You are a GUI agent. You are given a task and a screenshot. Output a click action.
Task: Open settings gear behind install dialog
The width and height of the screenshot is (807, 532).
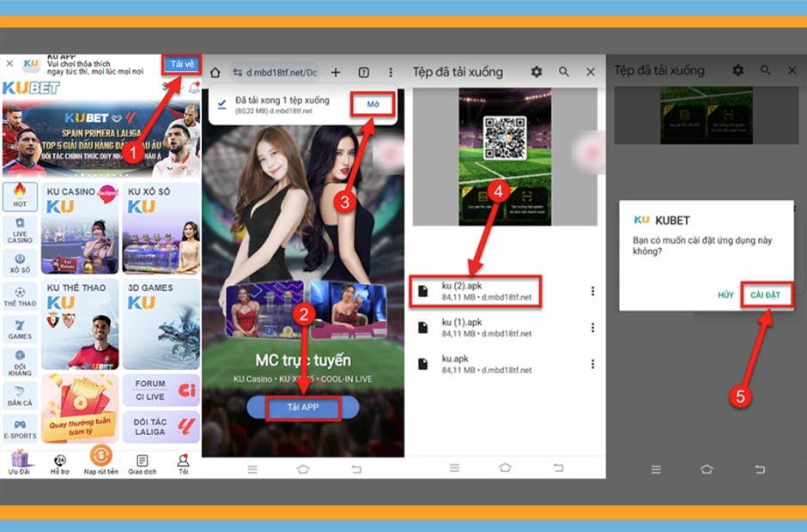[x=738, y=70]
